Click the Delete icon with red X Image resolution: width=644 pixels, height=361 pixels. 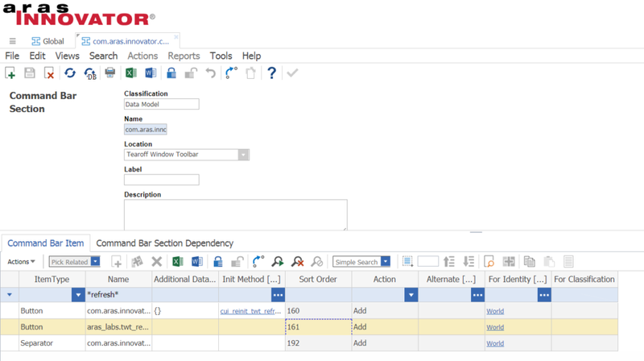pyautogui.click(x=49, y=73)
